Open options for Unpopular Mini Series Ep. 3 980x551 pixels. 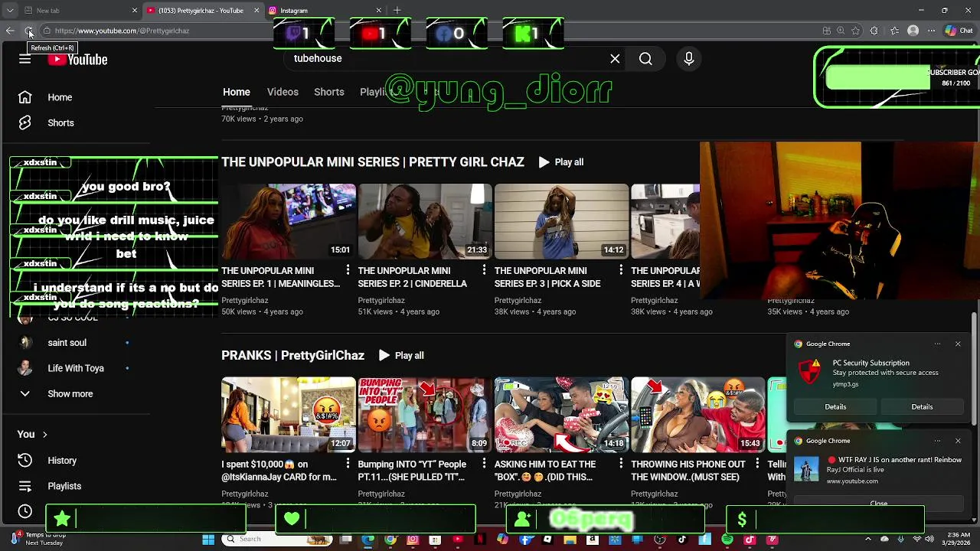[x=620, y=270]
